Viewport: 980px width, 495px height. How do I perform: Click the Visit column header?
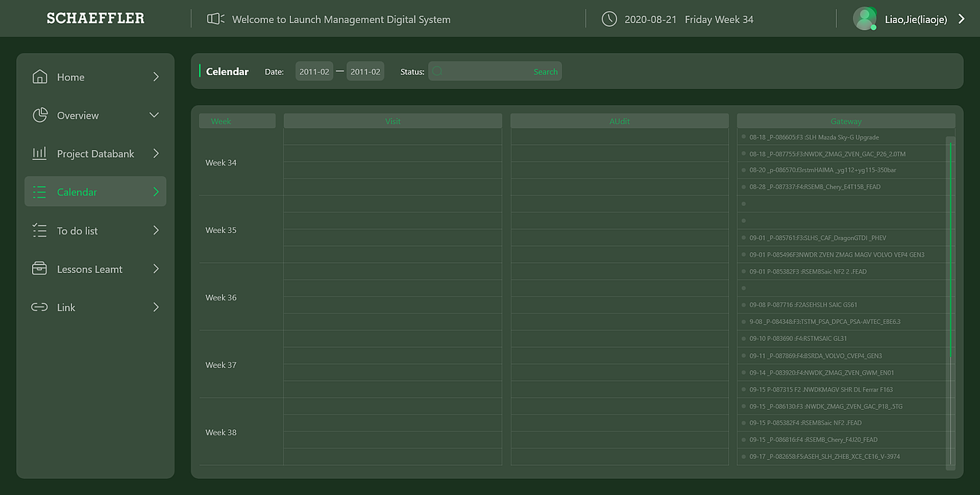tap(393, 121)
